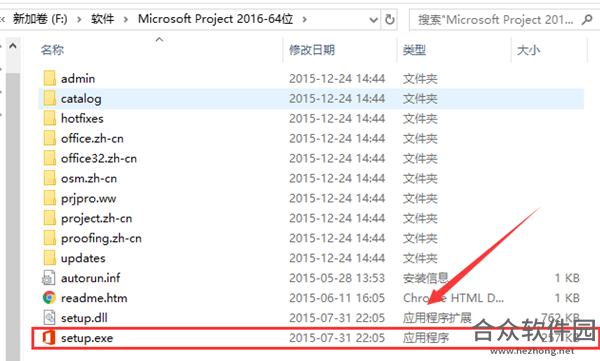Image resolution: width=600 pixels, height=361 pixels.
Task: Select the readme.htm Chrome icon
Action: coord(49,298)
